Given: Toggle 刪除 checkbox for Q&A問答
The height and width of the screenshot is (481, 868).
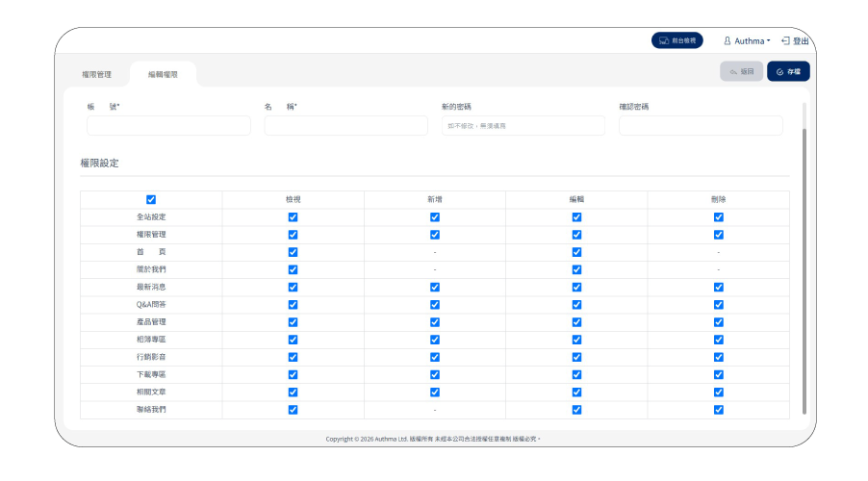Looking at the screenshot, I should point(719,304).
